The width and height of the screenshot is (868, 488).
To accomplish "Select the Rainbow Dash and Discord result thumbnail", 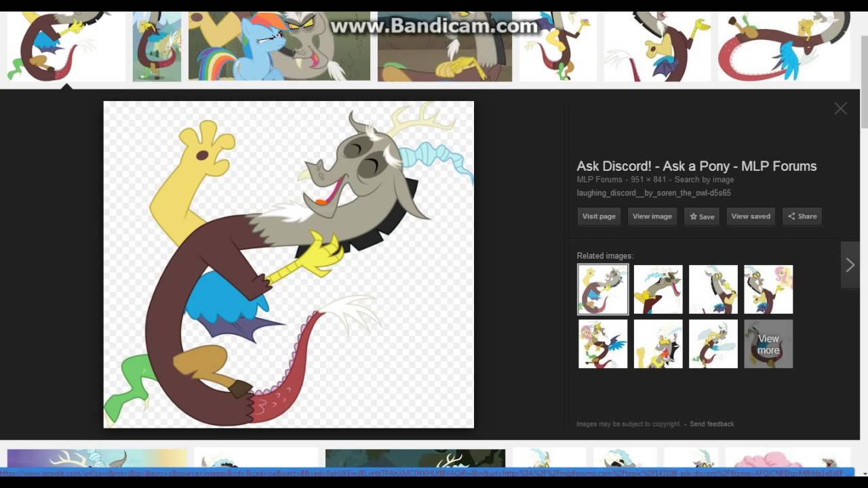I will click(279, 46).
